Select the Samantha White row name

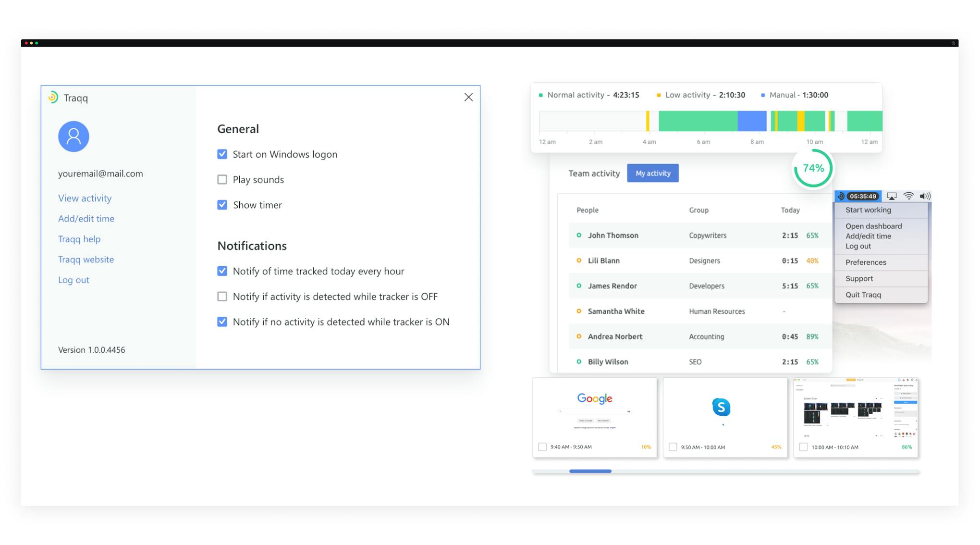point(616,311)
